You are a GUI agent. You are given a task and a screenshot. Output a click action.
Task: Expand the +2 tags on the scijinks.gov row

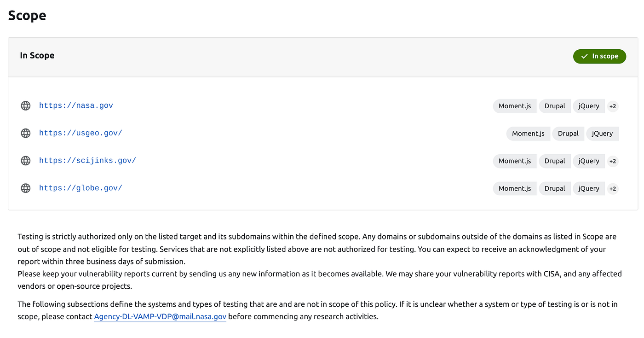tap(613, 161)
